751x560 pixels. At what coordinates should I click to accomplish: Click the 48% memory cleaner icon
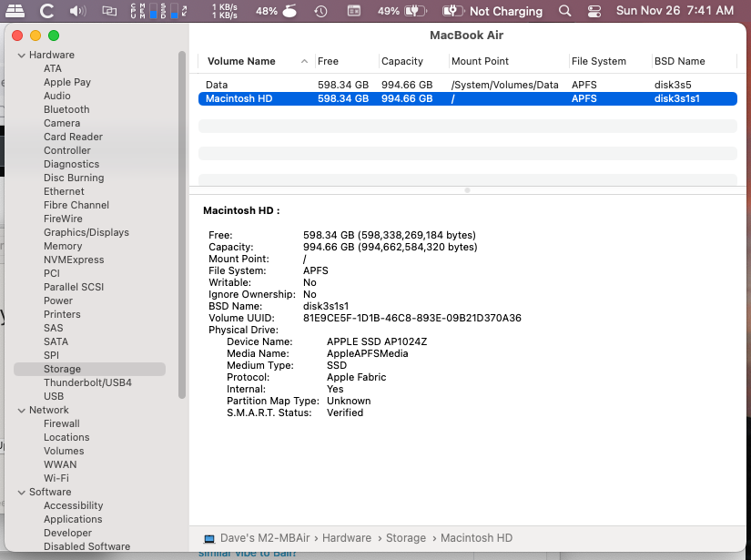point(276,11)
